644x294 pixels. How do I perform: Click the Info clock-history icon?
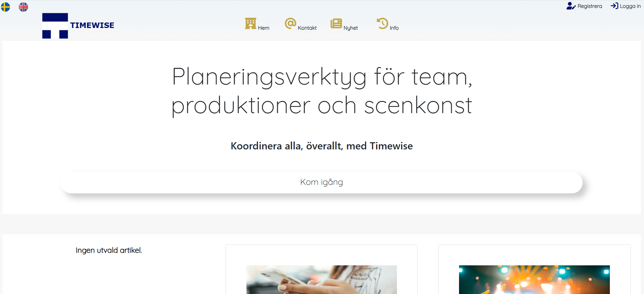383,24
